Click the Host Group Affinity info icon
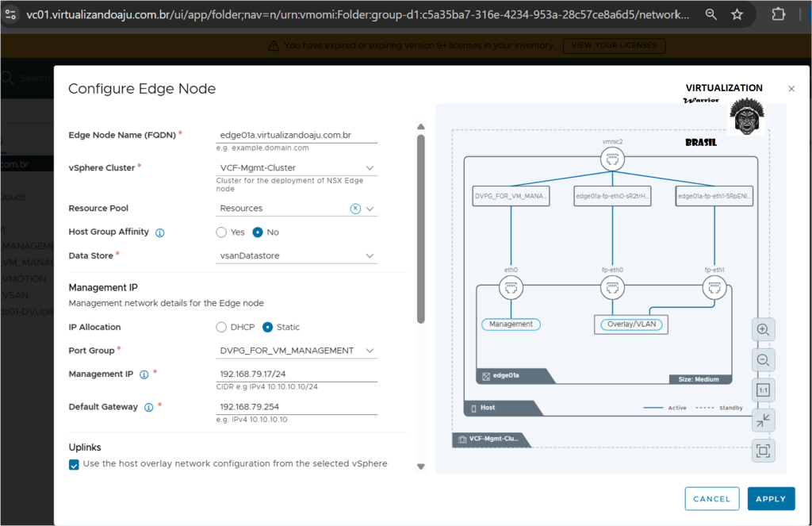 [159, 232]
